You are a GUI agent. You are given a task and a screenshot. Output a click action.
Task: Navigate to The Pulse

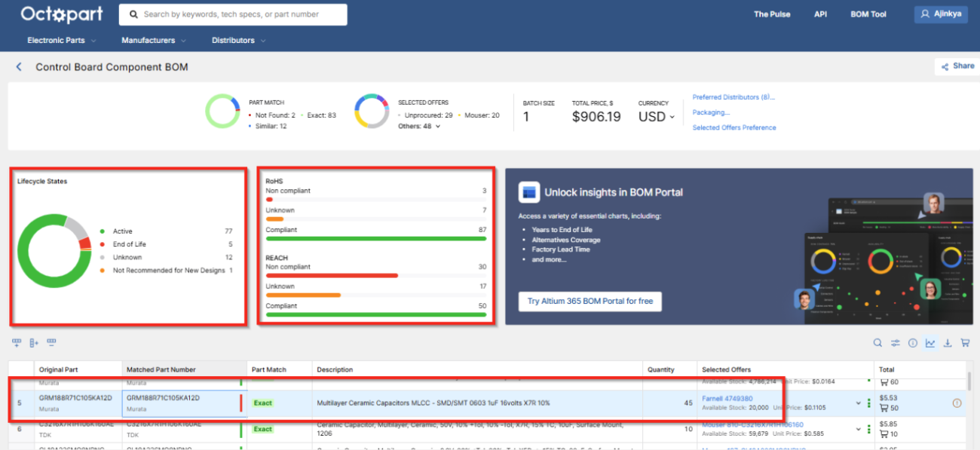772,14
